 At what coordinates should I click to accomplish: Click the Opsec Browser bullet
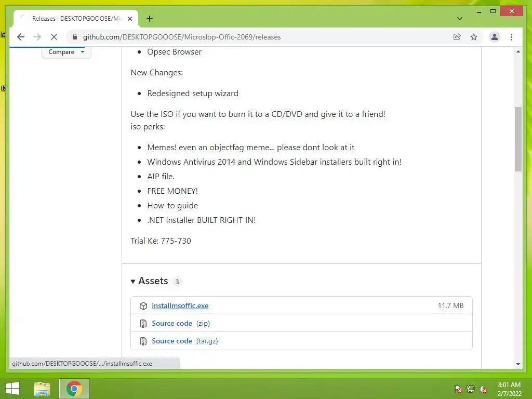175,52
